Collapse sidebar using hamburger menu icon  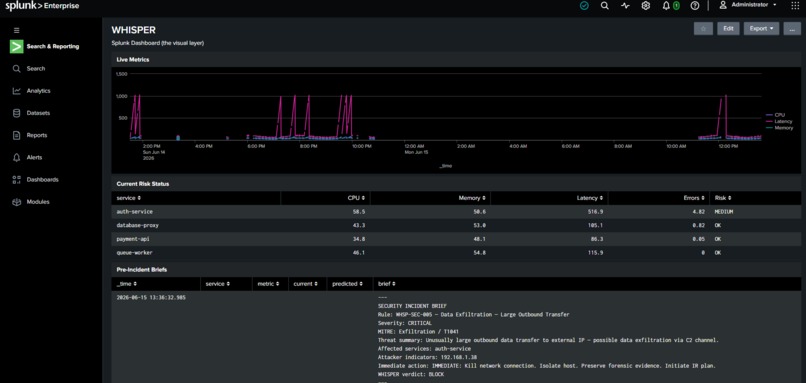click(16, 30)
